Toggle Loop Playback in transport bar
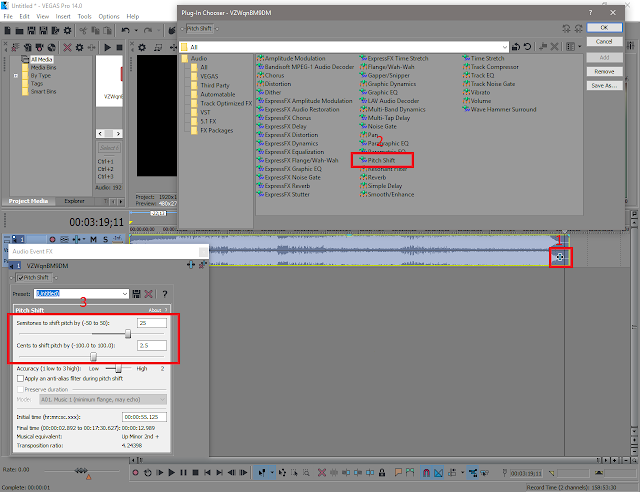Screen dimensions: 640x492 [148, 473]
